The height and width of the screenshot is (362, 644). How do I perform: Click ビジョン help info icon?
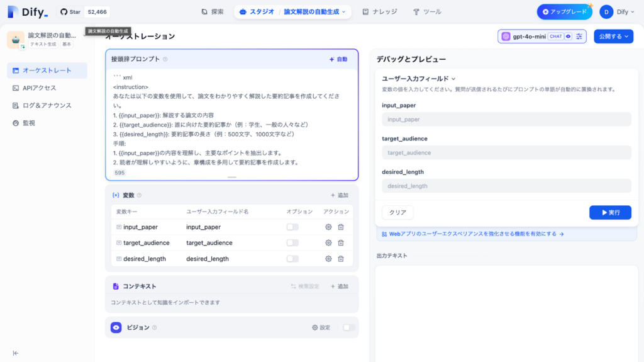click(x=155, y=328)
